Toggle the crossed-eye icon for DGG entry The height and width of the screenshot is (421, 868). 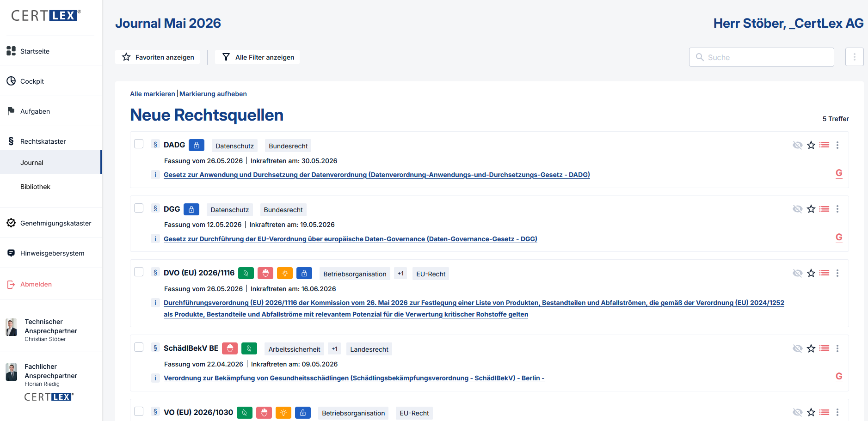coord(797,209)
